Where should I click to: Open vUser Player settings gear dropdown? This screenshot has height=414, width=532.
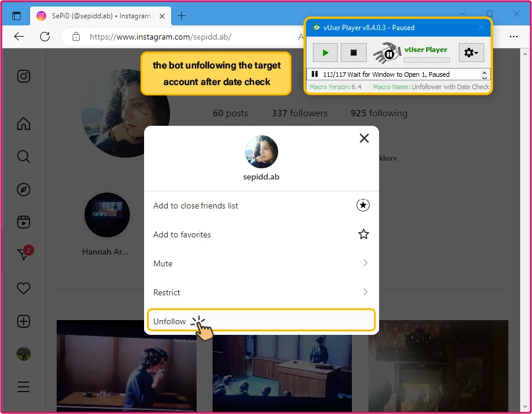click(471, 53)
